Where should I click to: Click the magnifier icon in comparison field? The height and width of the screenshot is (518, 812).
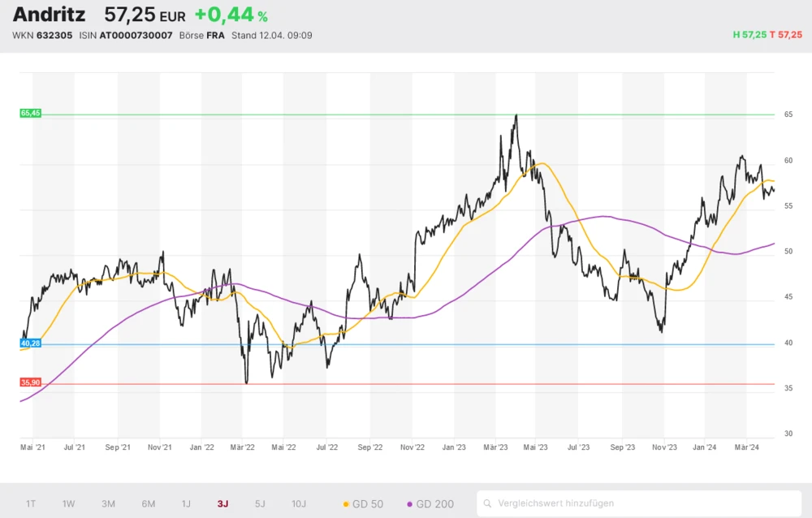click(x=489, y=503)
